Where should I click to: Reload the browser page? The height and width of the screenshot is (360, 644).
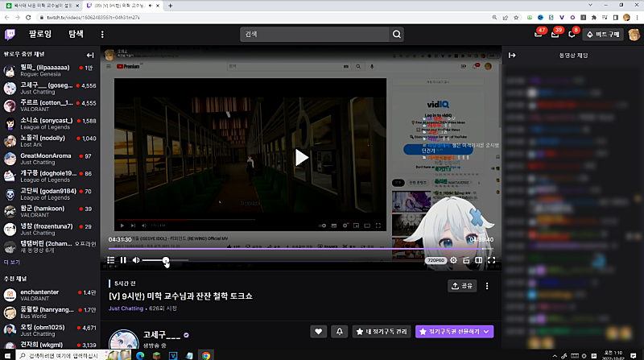(x=28, y=17)
